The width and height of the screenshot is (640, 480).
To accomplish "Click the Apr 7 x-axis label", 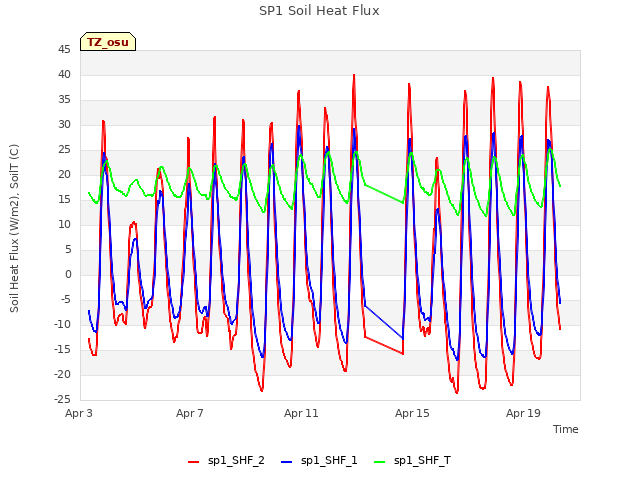I will 190,413.
